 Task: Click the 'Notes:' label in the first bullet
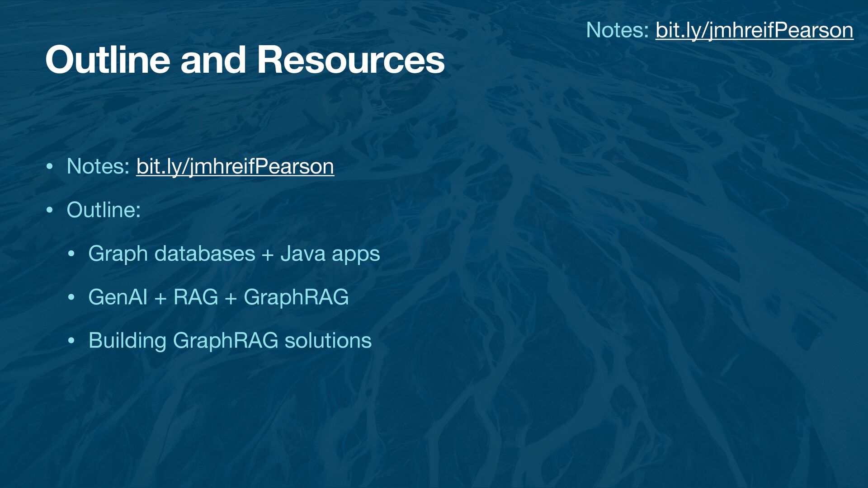click(x=99, y=166)
